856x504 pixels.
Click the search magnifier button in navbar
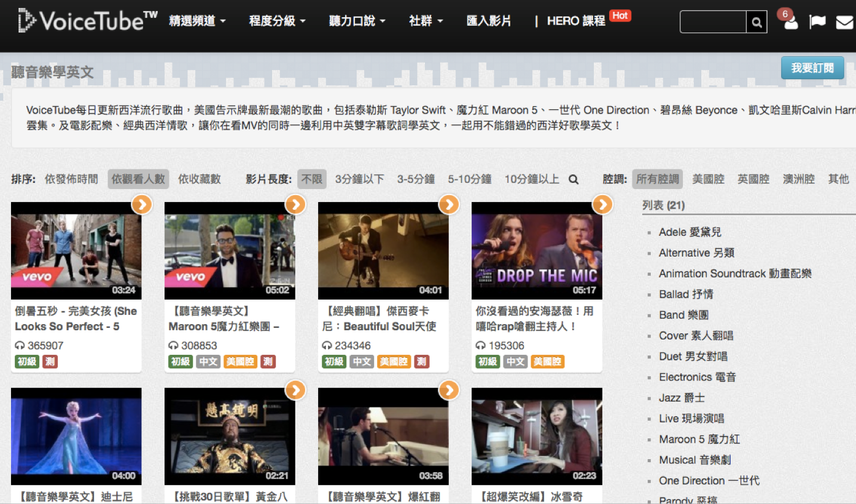coord(757,22)
